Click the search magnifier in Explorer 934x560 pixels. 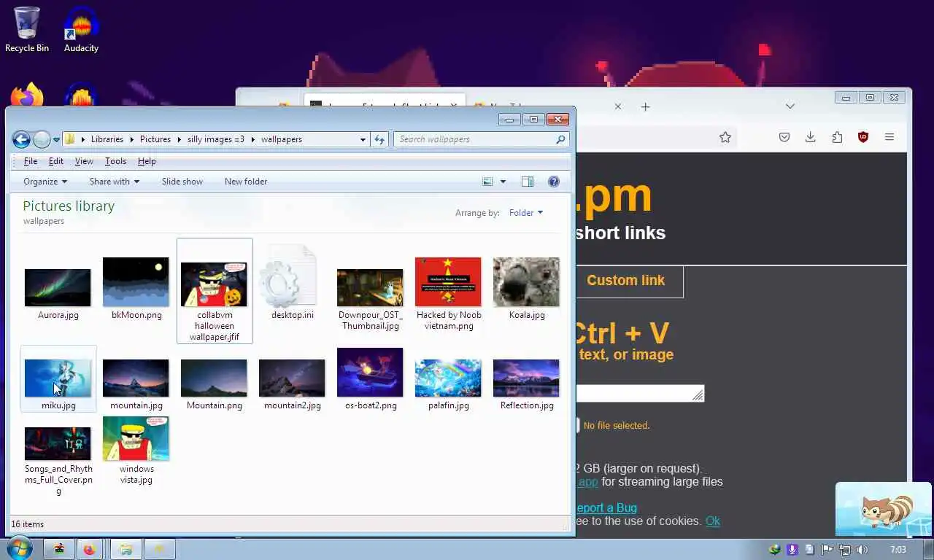tap(560, 139)
